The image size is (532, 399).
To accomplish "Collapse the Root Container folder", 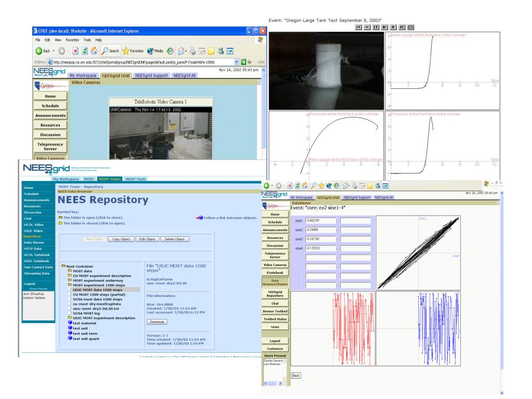I will point(63,266).
